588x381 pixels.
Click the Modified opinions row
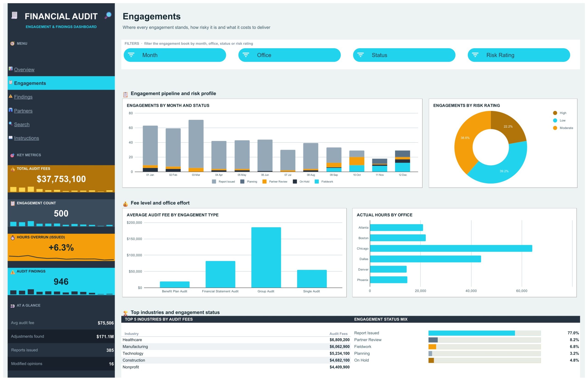61,364
